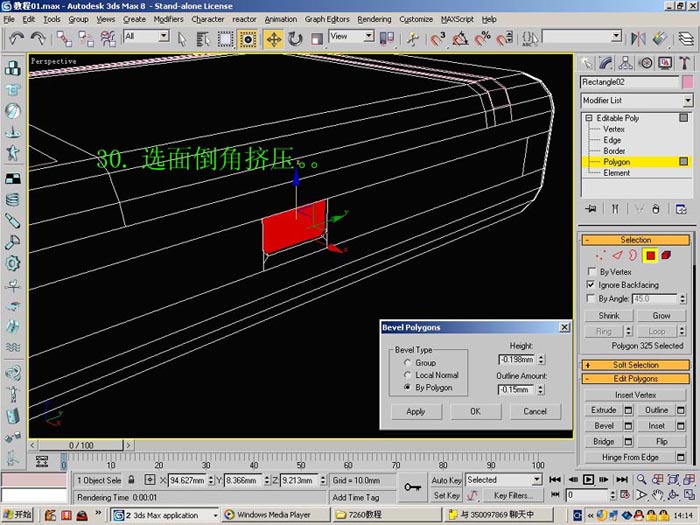The width and height of the screenshot is (700, 525).
Task: Select the Edge sub-object triangle icon
Action: [x=617, y=255]
